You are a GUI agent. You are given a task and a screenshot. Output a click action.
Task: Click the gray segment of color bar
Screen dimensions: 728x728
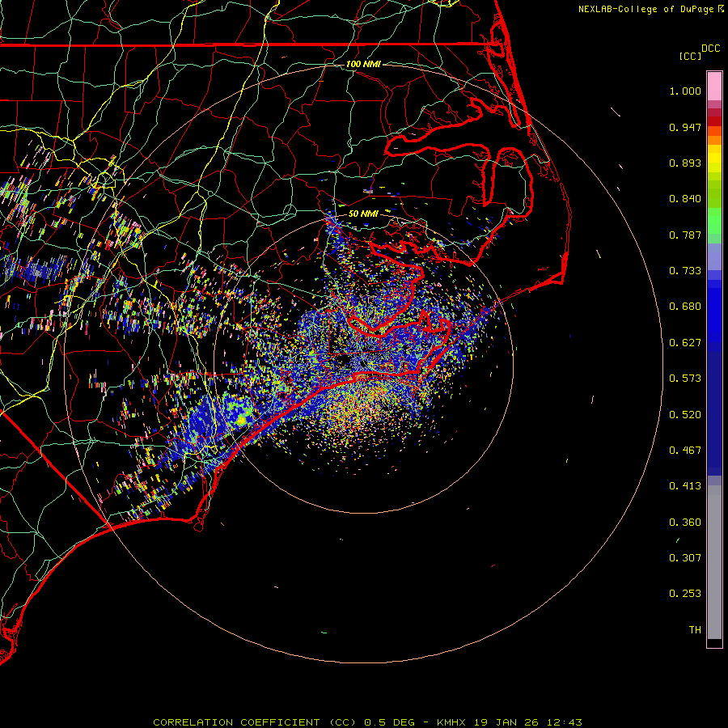coord(714,562)
